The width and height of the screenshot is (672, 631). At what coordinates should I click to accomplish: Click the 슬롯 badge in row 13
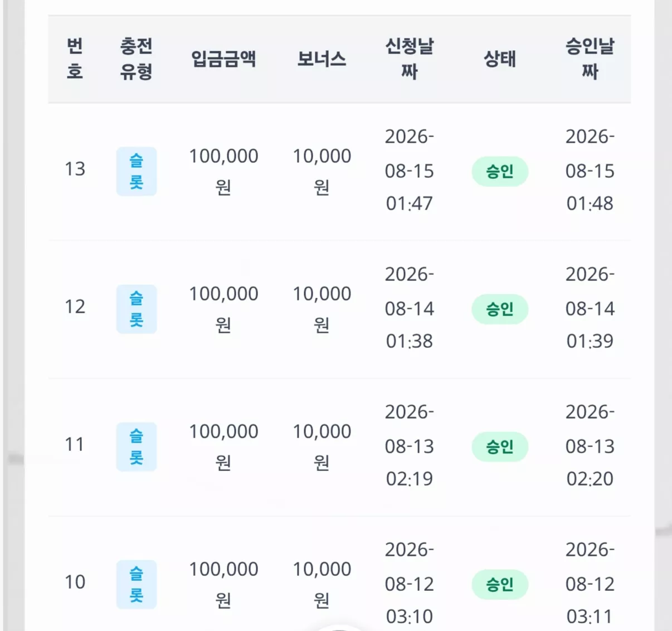coord(137,172)
